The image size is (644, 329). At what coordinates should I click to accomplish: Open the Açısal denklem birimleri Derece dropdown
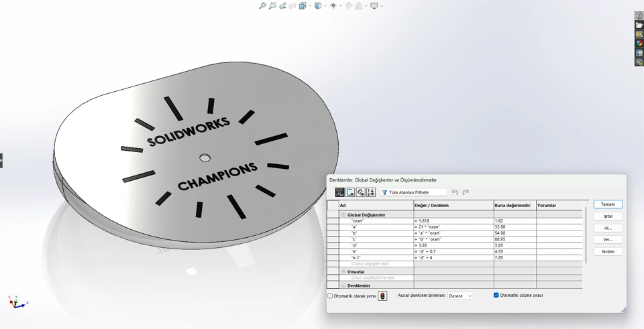[x=460, y=295]
